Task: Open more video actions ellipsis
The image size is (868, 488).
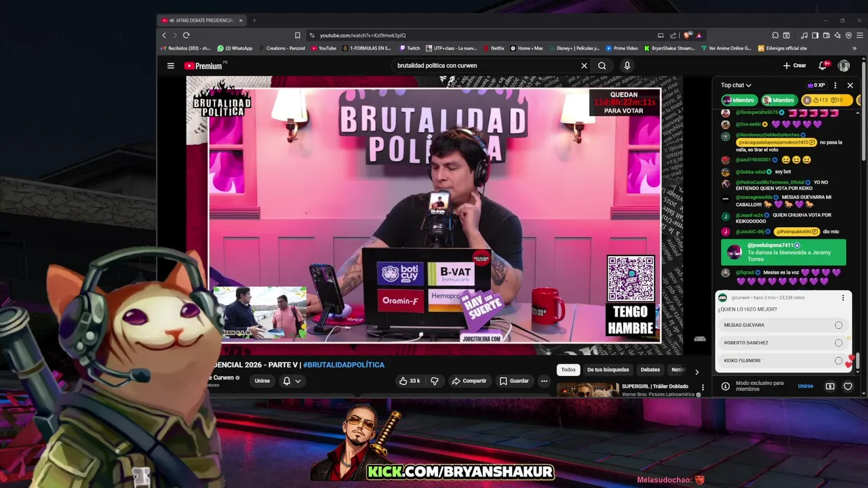Action: 544,381
